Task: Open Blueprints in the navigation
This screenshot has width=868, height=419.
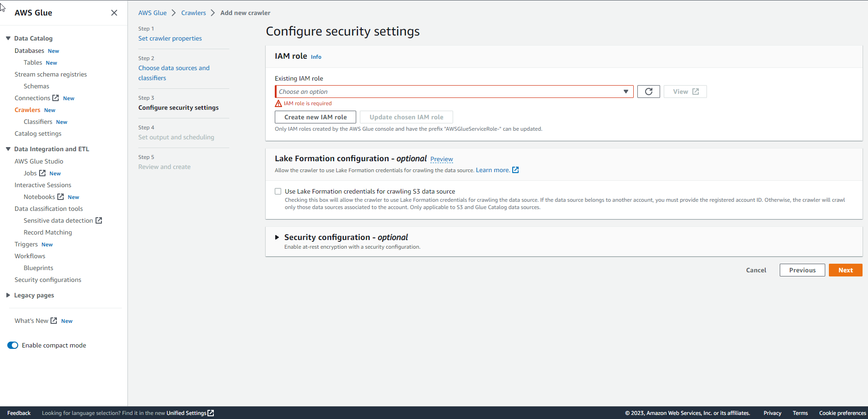Action: pos(38,268)
